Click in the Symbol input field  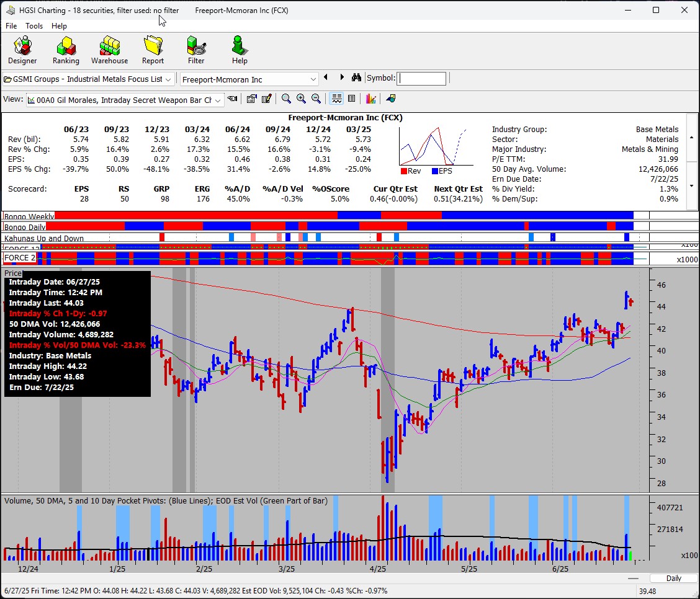click(x=421, y=79)
